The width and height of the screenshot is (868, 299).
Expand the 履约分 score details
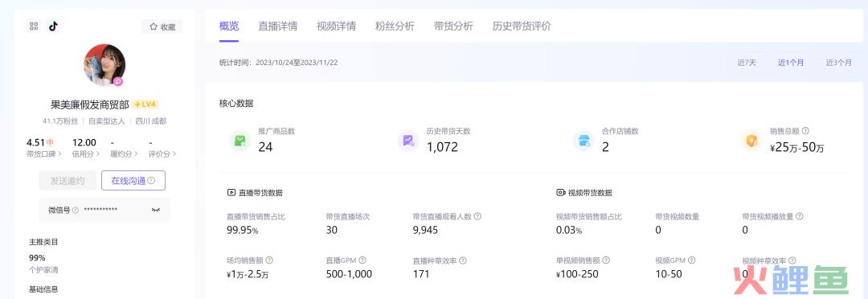click(125, 154)
